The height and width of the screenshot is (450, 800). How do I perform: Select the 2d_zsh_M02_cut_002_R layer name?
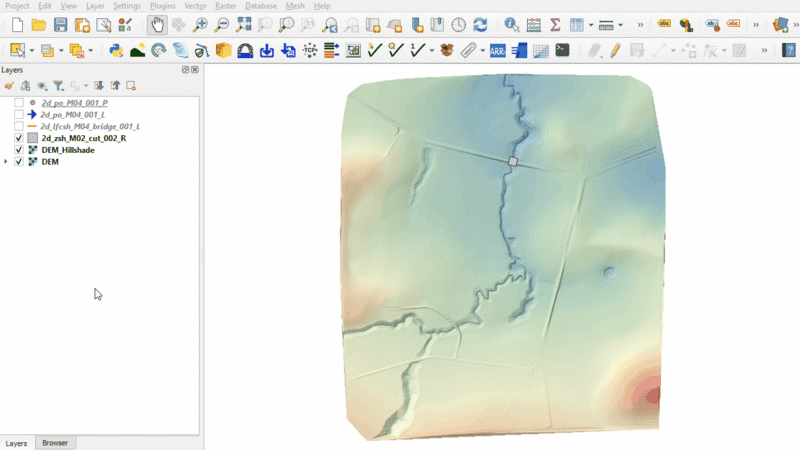click(x=84, y=138)
